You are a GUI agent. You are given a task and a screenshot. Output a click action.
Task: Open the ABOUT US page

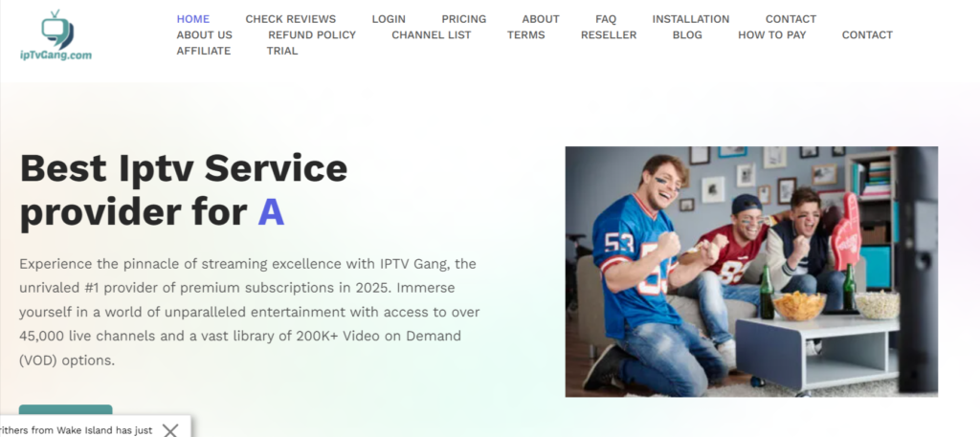tap(205, 35)
